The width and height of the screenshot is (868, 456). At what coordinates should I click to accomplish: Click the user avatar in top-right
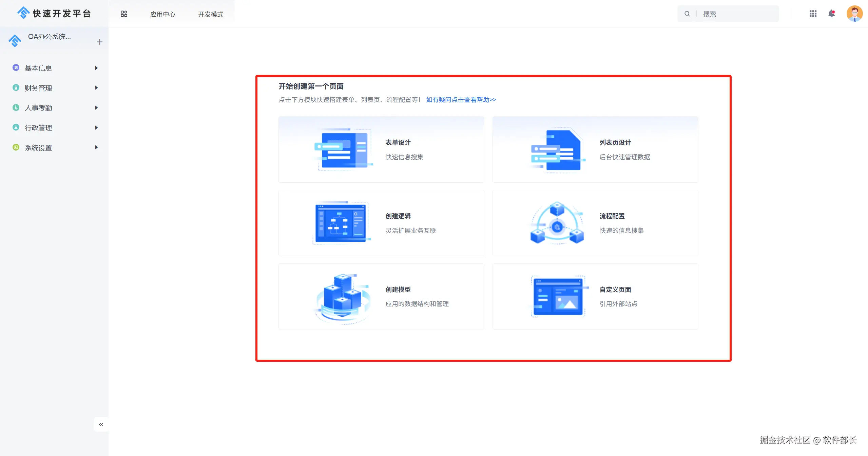[854, 14]
